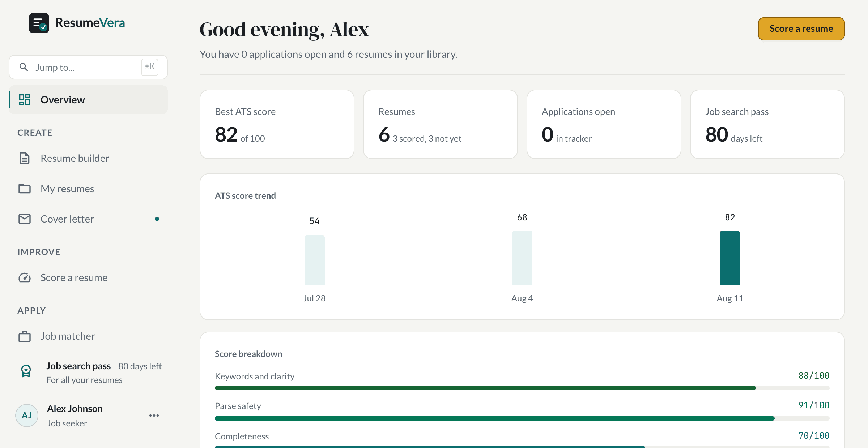868x448 pixels.
Task: Click the dark Aug 11 trend bar
Action: tap(730, 258)
